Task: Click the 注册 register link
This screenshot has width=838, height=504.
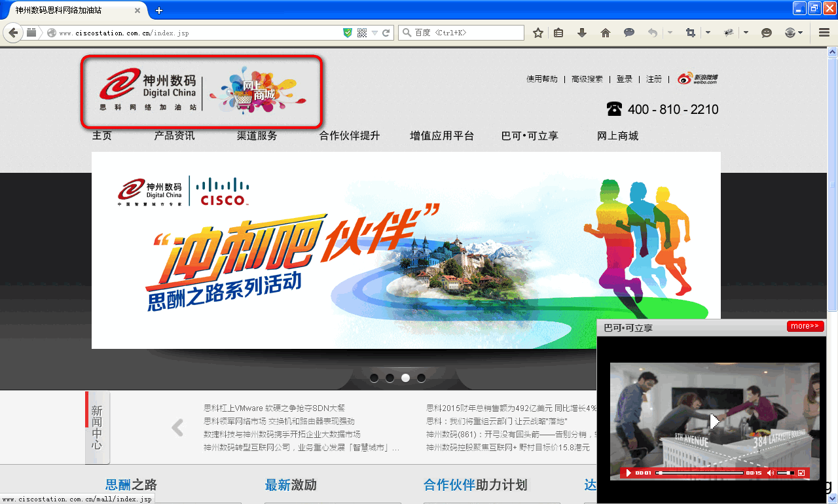Action: click(654, 79)
